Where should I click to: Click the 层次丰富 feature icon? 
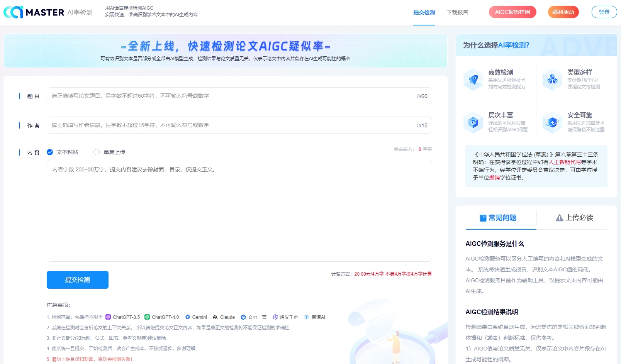pos(473,122)
